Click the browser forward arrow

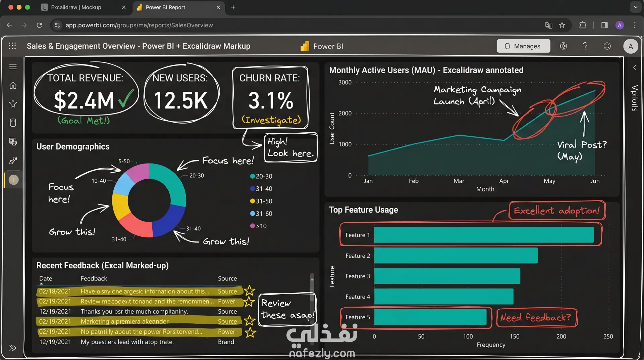(x=24, y=25)
